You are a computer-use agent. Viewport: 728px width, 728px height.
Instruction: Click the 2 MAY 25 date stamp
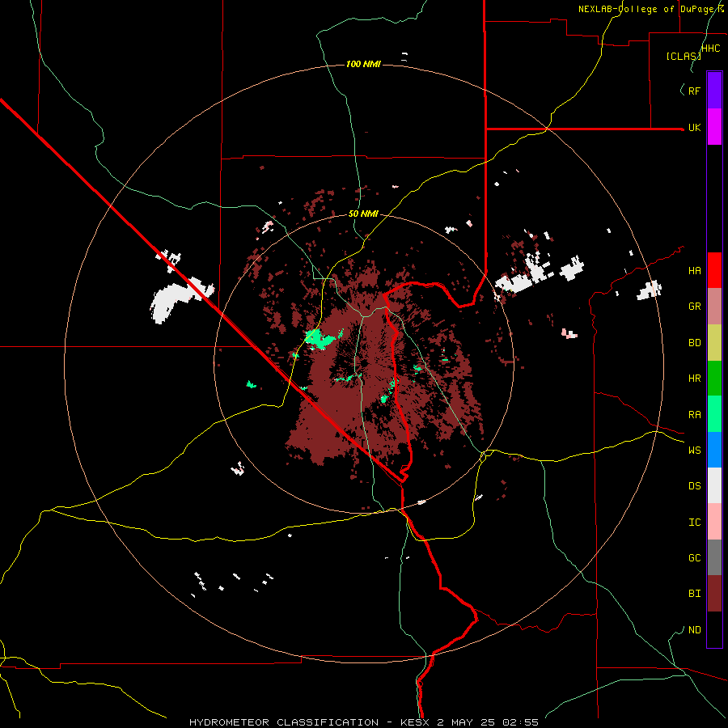pyautogui.click(x=468, y=722)
